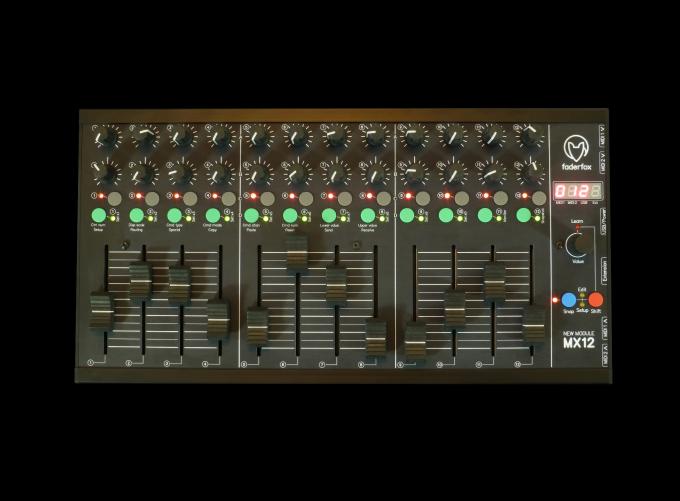Click the upper-row knob of channel 10

pos(452,138)
